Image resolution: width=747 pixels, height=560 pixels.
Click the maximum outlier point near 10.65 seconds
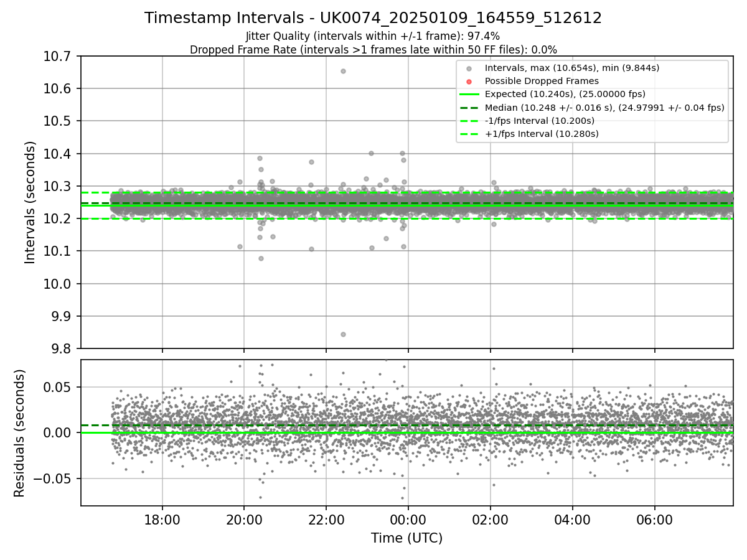tap(343, 71)
